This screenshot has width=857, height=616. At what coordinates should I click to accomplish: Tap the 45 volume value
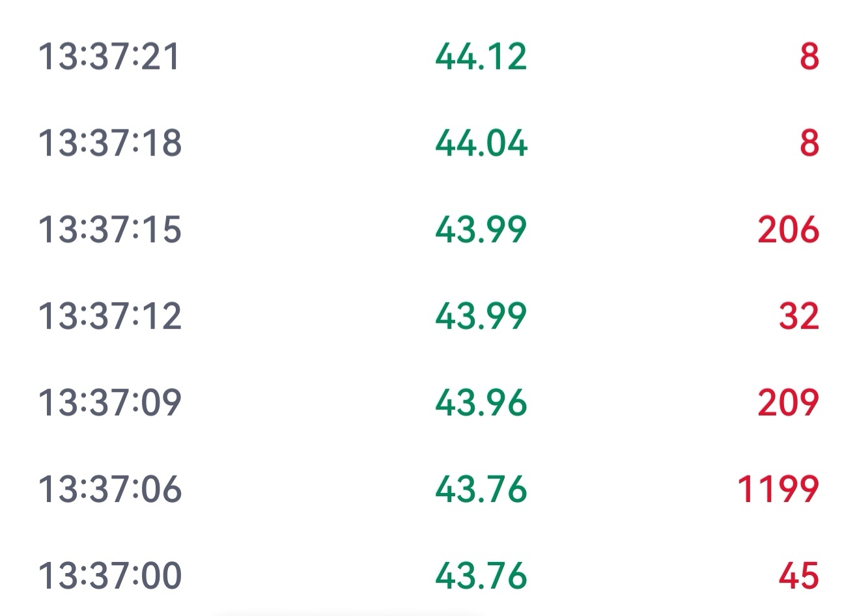(x=798, y=576)
